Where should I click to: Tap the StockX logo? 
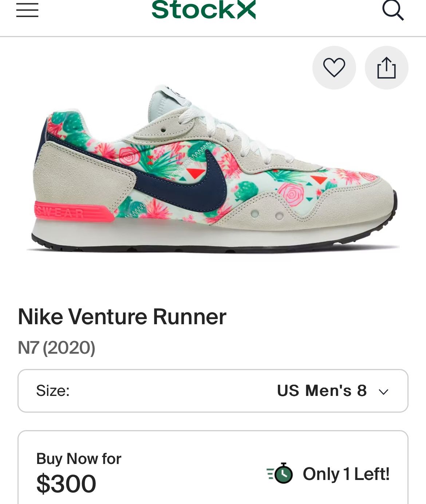pos(204,9)
